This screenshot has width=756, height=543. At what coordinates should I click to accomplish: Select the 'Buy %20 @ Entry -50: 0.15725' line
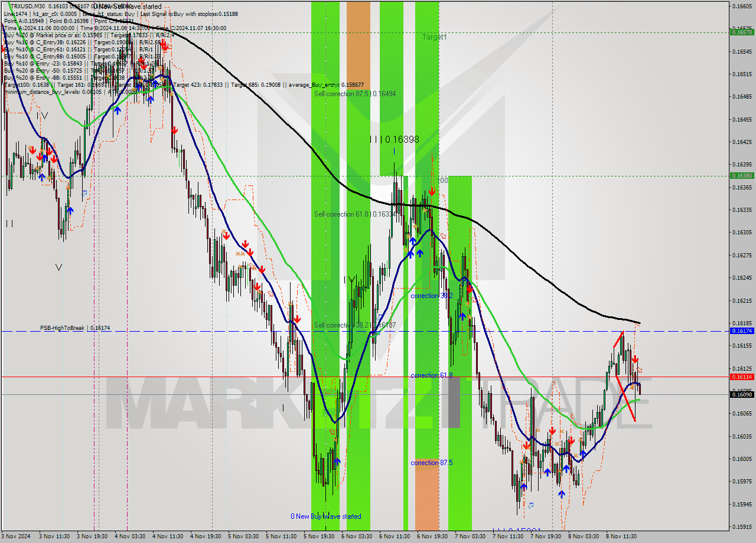pos(44,70)
